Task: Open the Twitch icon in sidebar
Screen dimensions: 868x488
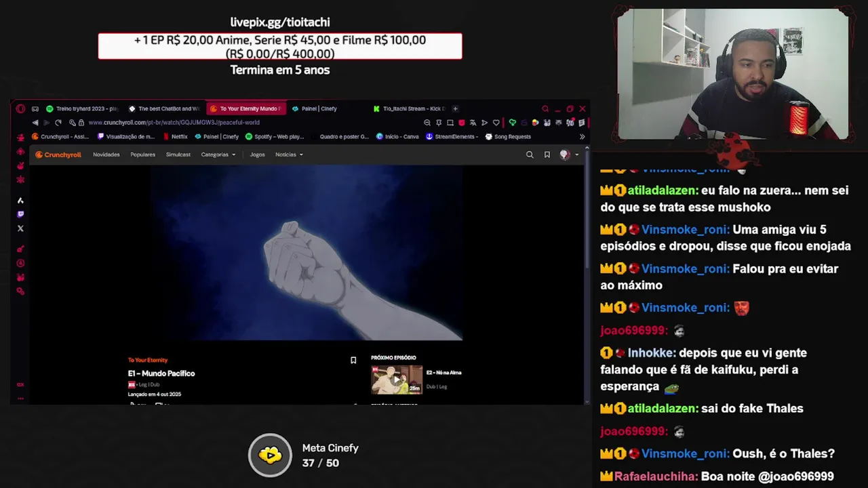Action: click(x=20, y=214)
